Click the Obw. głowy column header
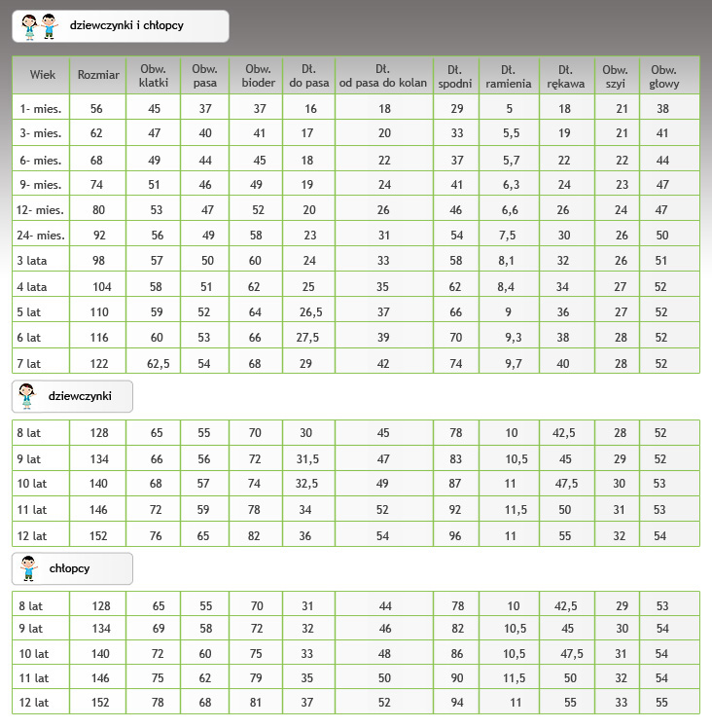The image size is (712, 728). (x=664, y=77)
